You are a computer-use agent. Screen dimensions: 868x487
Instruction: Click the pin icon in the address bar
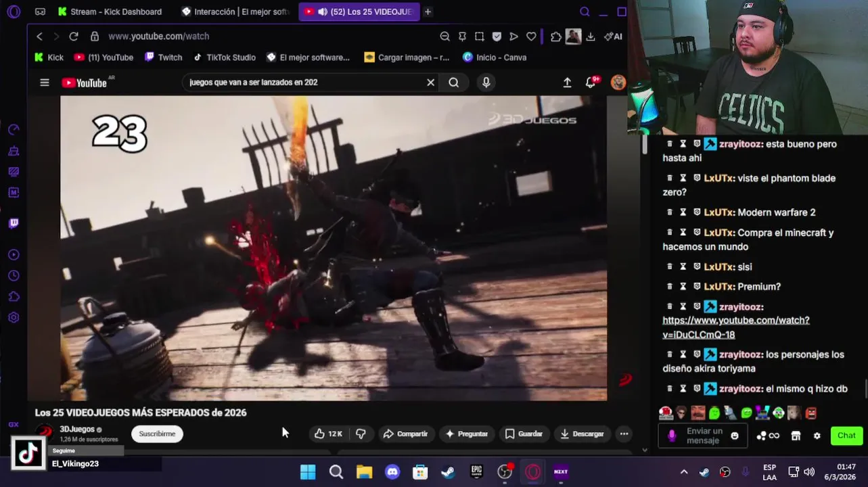462,37
